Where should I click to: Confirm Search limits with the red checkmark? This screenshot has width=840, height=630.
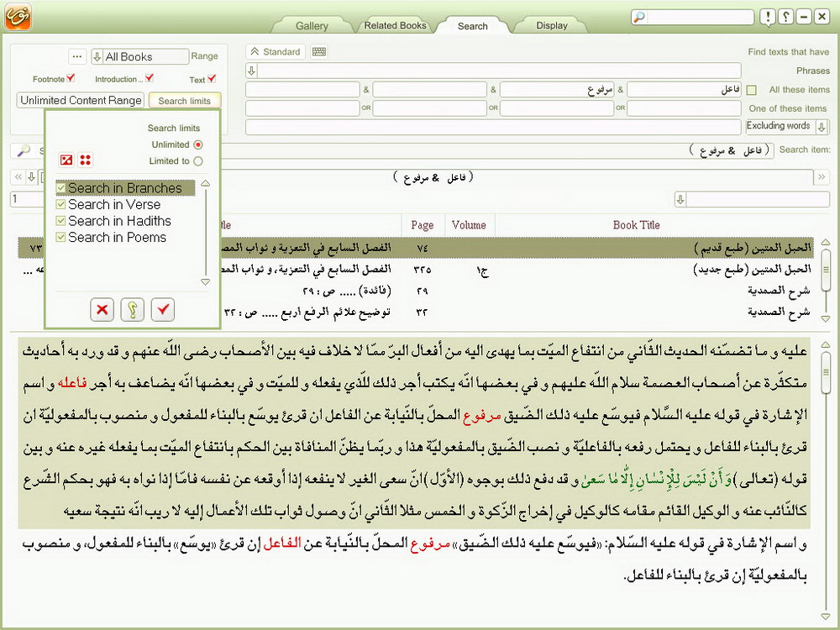(x=163, y=310)
